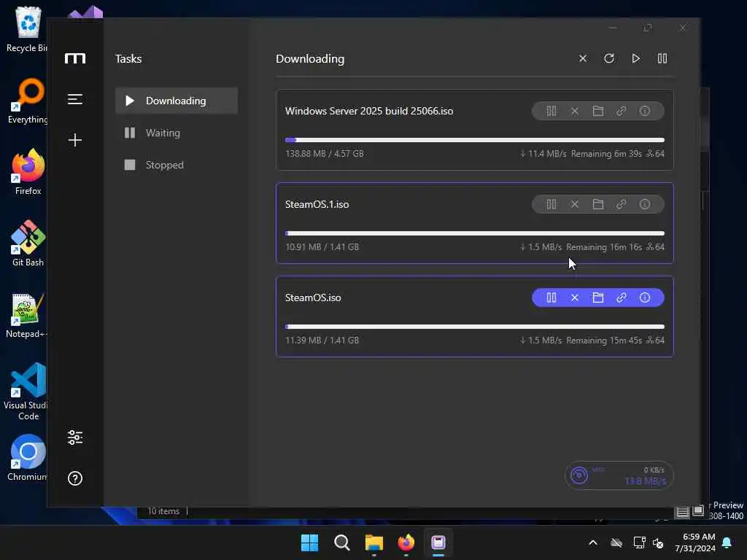Select the SteamOS.iso task name
747x560 pixels.
click(x=313, y=297)
